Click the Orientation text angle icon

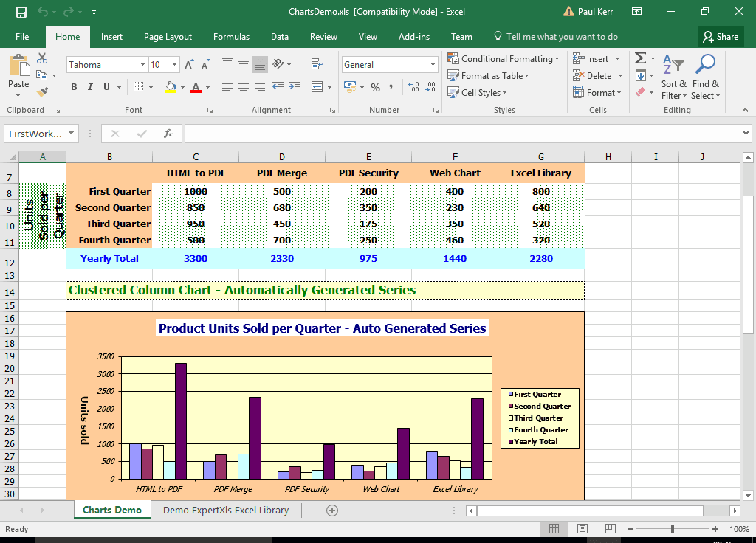tap(278, 63)
